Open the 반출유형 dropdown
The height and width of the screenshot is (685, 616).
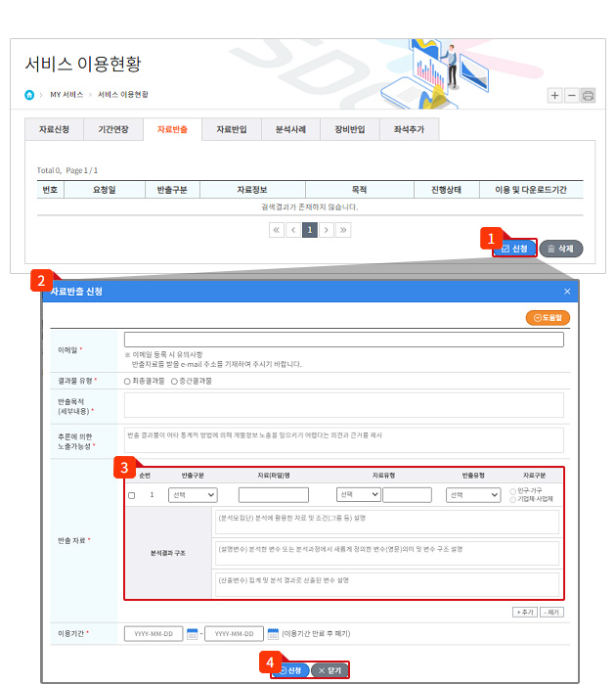pos(473,495)
